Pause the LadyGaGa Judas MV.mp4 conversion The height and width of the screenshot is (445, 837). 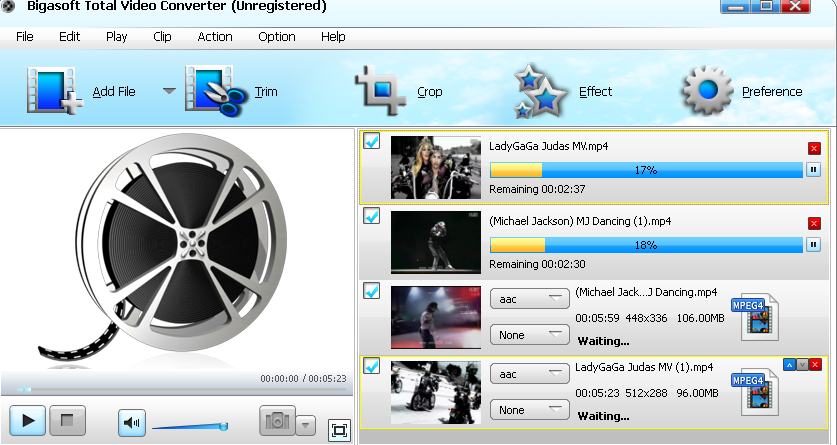(x=813, y=170)
